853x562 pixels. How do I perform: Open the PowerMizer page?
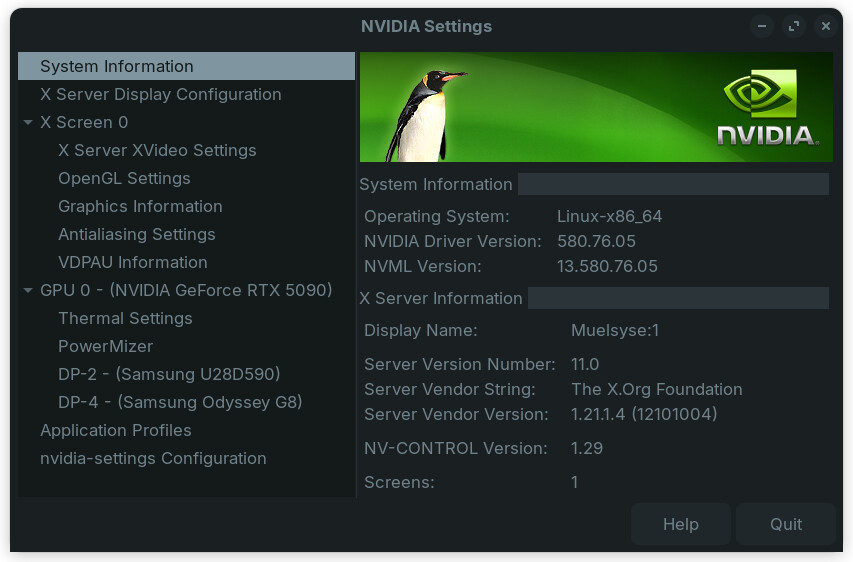click(105, 346)
